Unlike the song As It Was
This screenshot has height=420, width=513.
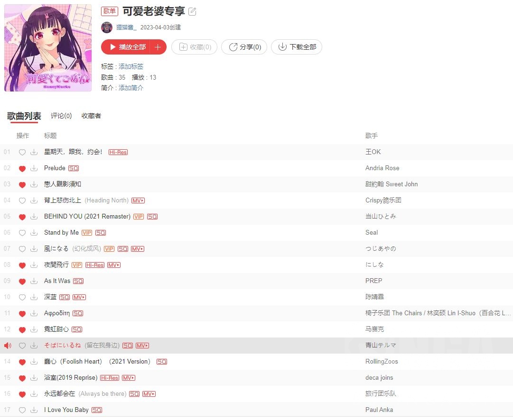[x=22, y=282]
